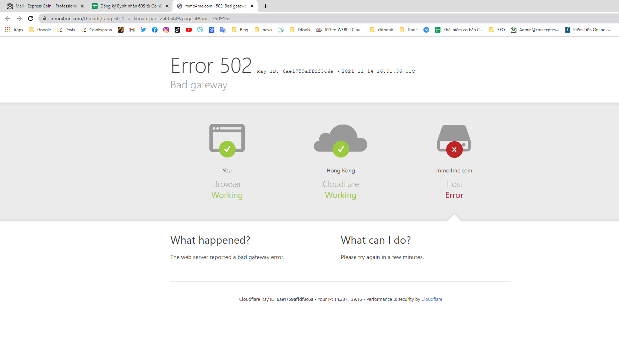Open the CoinExpress bookmark

pyautogui.click(x=97, y=30)
